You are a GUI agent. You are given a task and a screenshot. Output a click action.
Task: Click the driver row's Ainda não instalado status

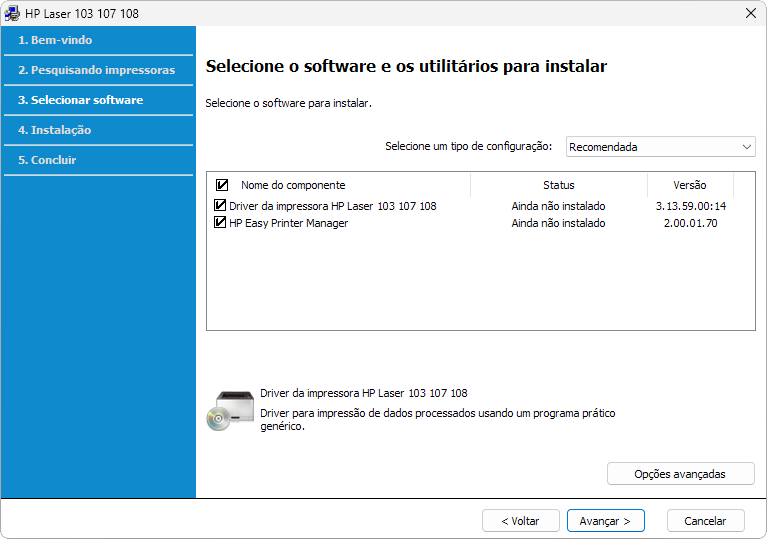559,206
